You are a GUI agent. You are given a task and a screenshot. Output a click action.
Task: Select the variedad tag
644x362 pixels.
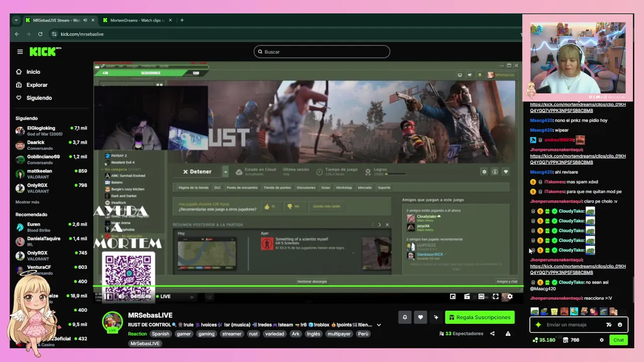(x=275, y=334)
